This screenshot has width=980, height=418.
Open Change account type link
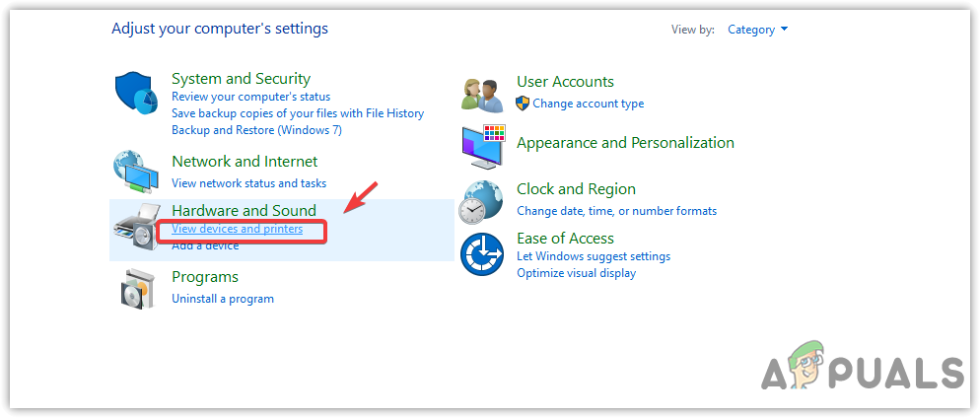pyautogui.click(x=589, y=104)
